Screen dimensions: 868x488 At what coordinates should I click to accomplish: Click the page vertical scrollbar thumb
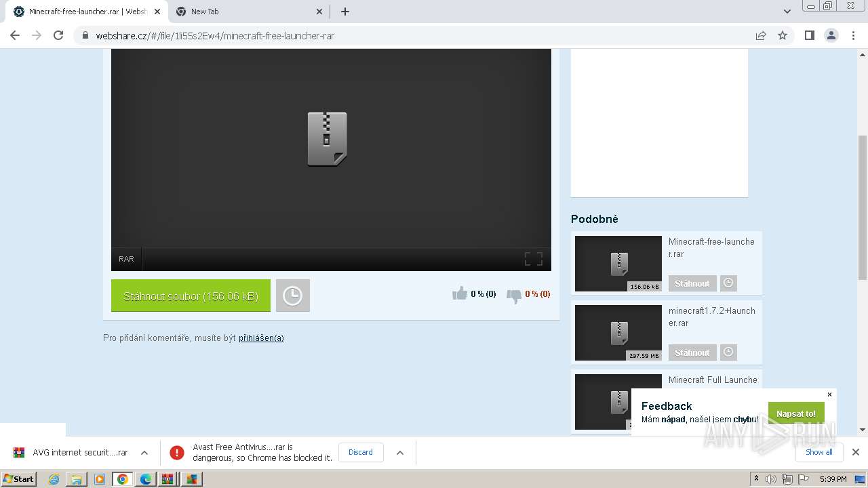tap(863, 207)
